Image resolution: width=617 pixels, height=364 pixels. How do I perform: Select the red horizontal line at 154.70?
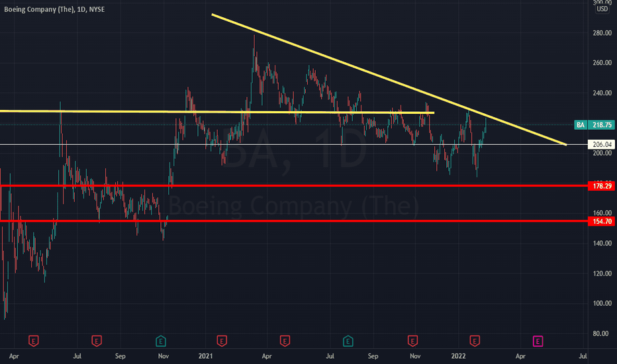(x=293, y=221)
